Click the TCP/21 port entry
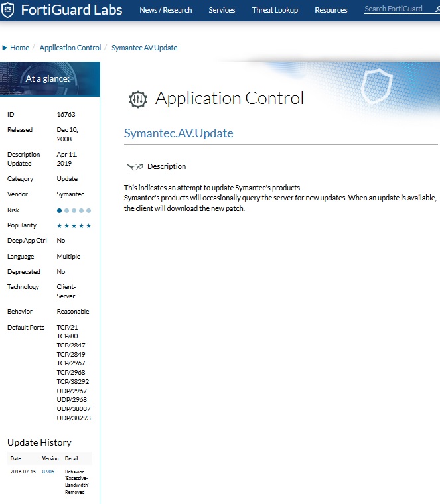 click(67, 327)
